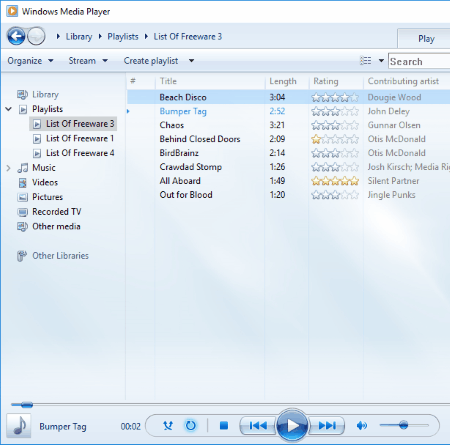Open the Library icon in sidebar
450x445 pixels.
pos(22,95)
